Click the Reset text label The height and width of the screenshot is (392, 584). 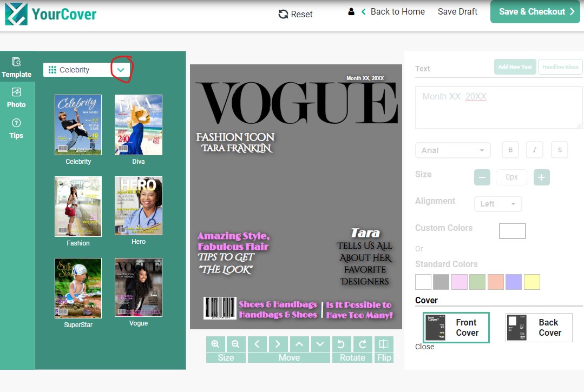[x=301, y=14]
